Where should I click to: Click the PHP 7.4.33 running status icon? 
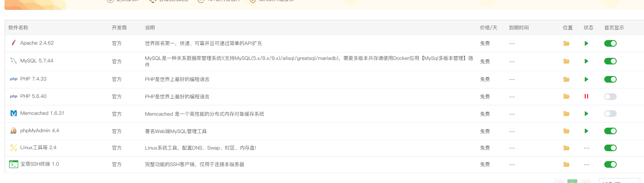[586, 79]
